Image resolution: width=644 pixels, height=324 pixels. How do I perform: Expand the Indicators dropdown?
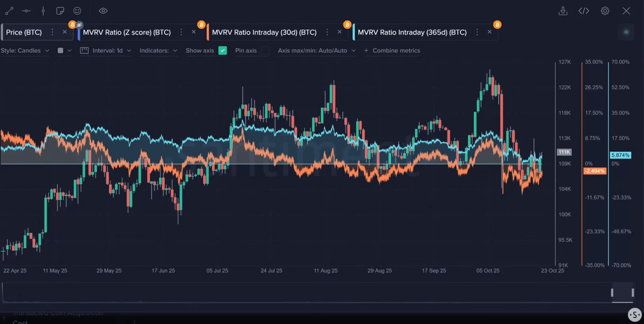(158, 50)
